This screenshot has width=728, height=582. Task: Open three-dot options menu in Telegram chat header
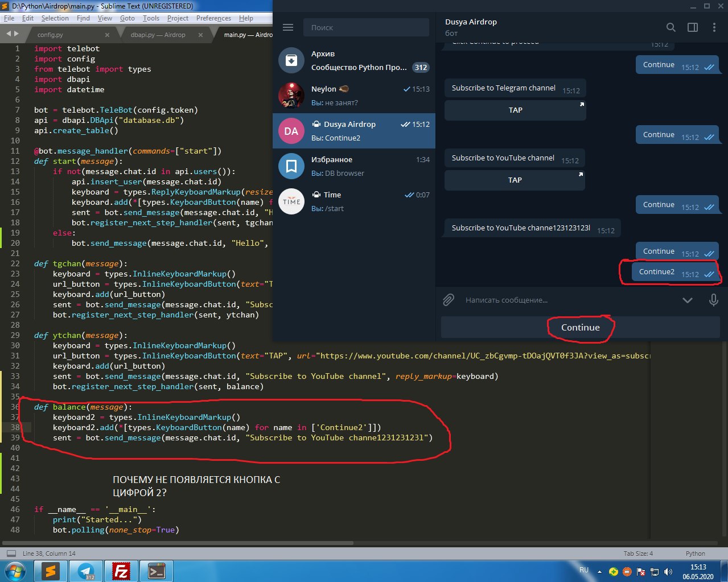tap(714, 27)
